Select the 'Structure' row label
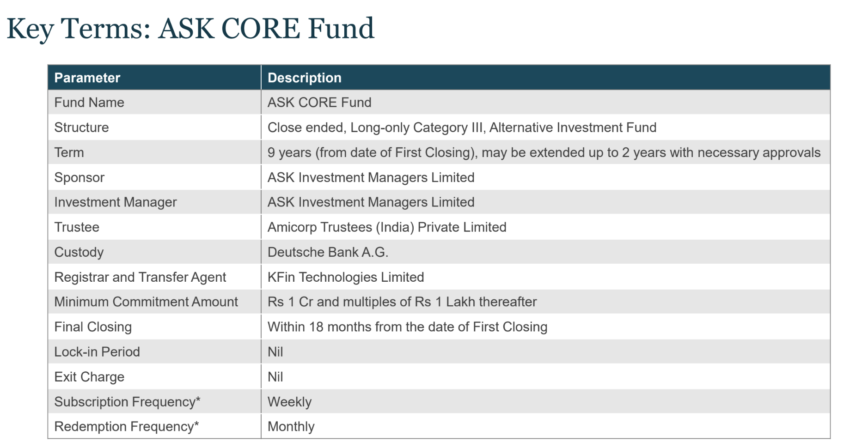This screenshot has width=868, height=448. (x=81, y=127)
